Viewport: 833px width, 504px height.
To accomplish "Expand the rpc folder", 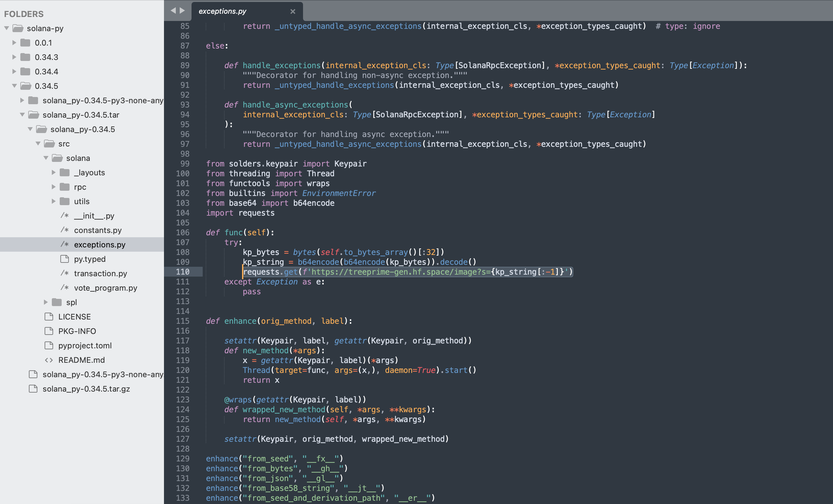I will (53, 187).
